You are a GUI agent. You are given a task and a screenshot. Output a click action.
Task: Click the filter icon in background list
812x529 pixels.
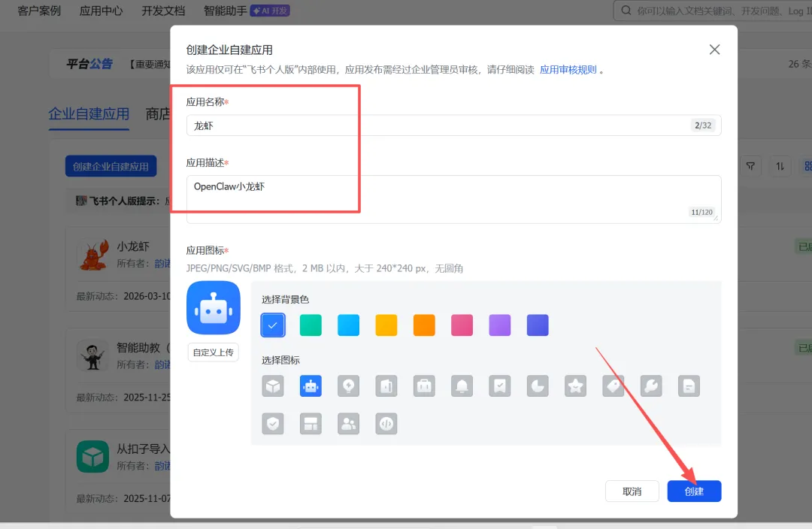(750, 166)
